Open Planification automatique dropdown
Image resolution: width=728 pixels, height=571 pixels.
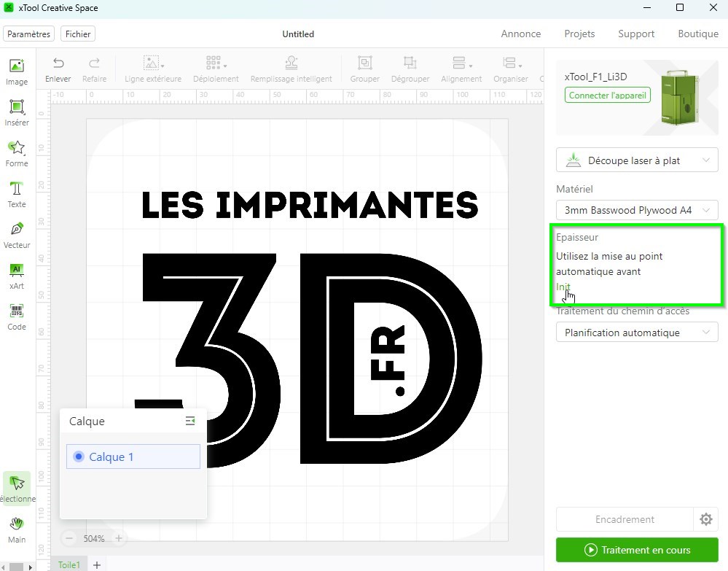pos(637,333)
